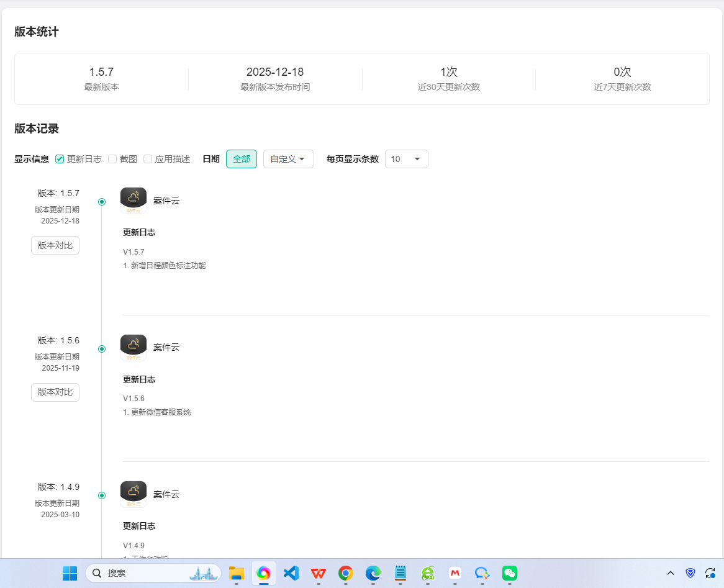The height and width of the screenshot is (588, 724).
Task: Check the 应用描述 checkbox
Action: click(x=148, y=159)
